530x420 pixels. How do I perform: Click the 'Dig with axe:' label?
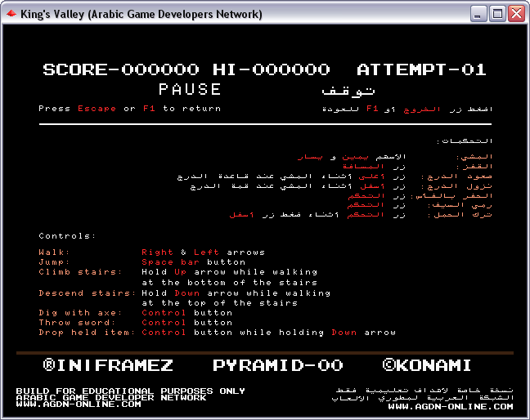[80, 313]
